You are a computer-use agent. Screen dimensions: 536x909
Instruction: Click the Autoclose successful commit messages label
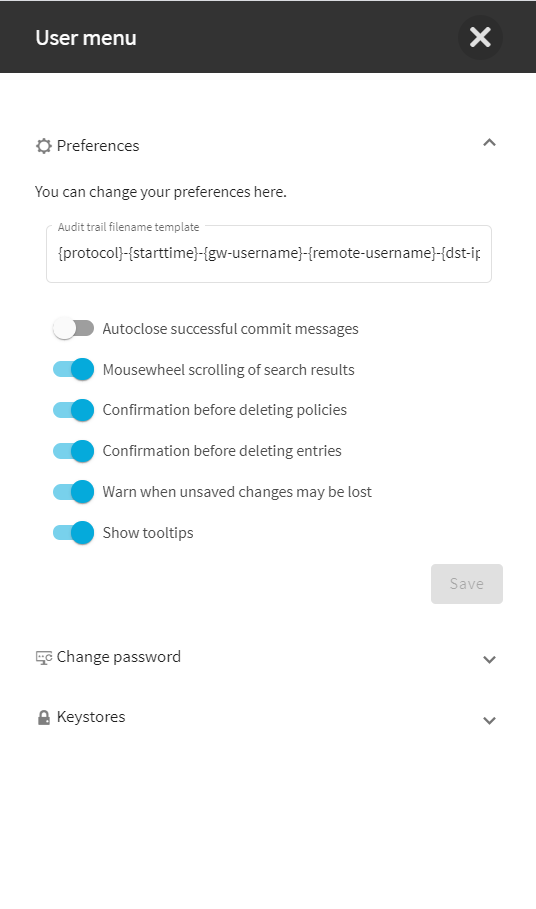click(231, 329)
